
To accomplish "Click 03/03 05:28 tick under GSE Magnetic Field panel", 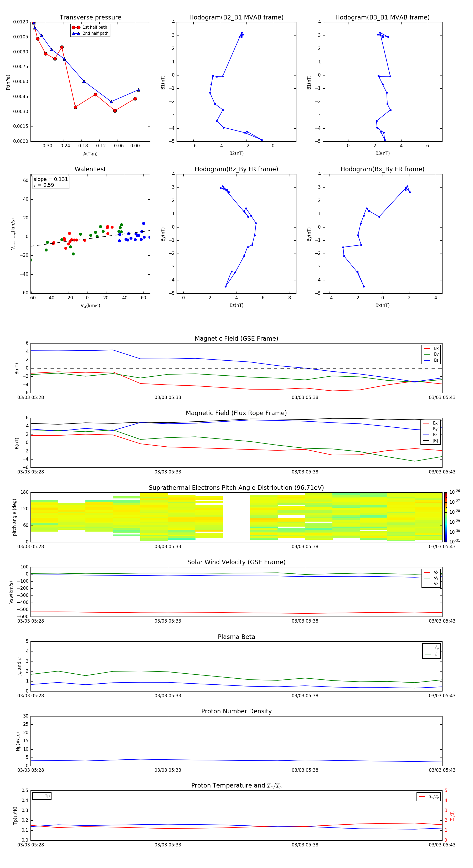I will click(31, 398).
